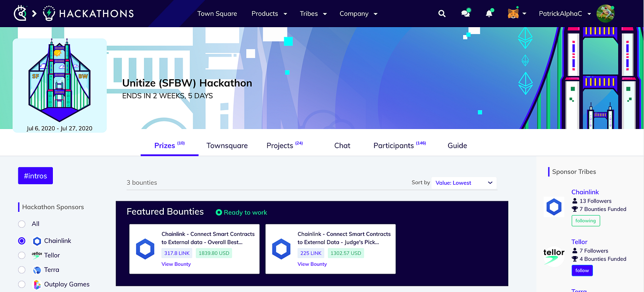
Task: Open Judge's Pick bounty title link
Action: (x=344, y=238)
